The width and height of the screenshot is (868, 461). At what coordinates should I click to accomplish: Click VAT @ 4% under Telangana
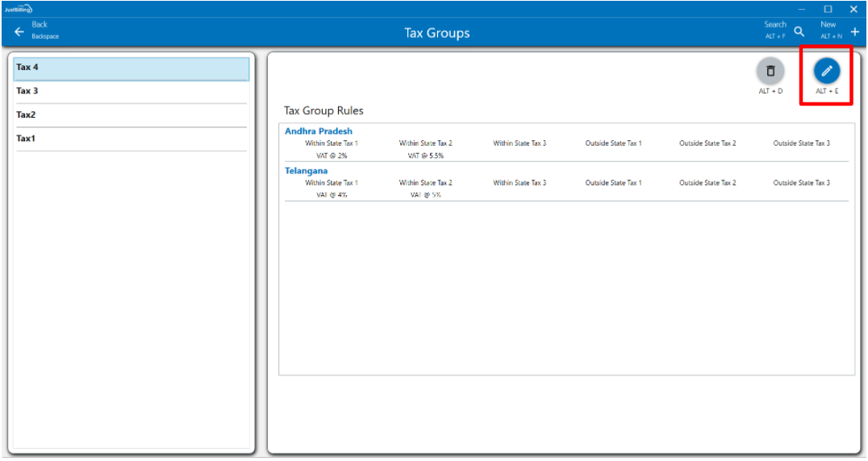click(x=332, y=195)
